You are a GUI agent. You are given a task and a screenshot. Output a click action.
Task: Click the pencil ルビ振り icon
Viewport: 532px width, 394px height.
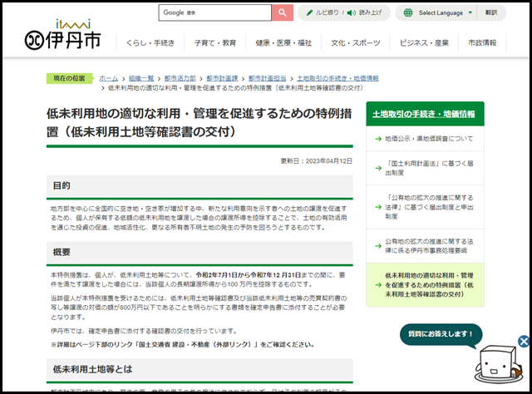309,12
